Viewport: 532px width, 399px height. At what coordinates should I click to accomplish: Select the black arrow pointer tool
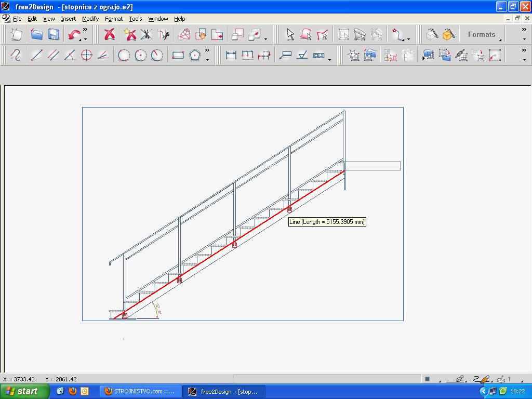pos(290,34)
